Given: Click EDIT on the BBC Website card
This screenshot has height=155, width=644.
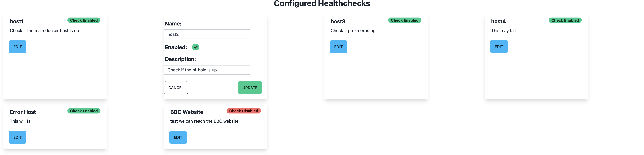Looking at the screenshot, I should pyautogui.click(x=178, y=137).
